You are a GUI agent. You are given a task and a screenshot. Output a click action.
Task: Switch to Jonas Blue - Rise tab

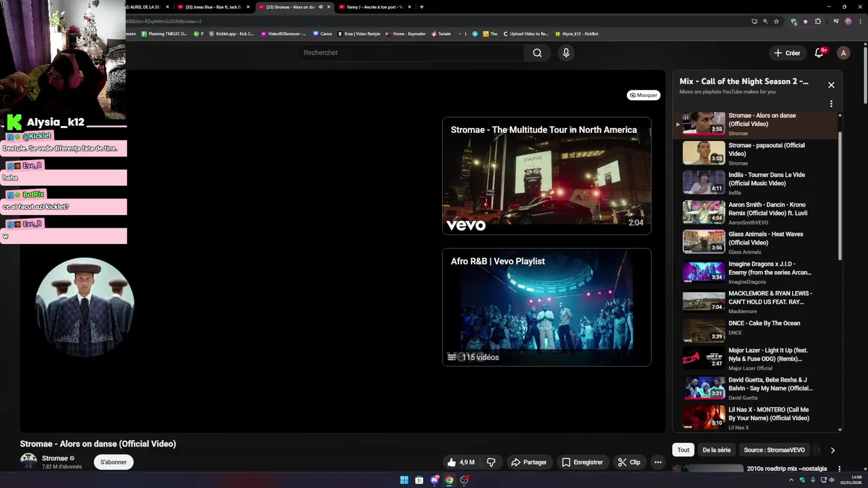(x=214, y=7)
